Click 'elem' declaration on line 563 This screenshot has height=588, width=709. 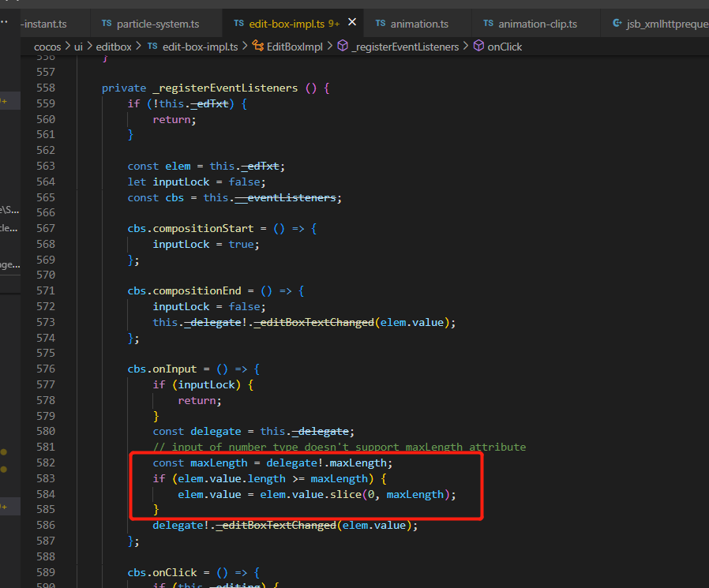pos(178,167)
